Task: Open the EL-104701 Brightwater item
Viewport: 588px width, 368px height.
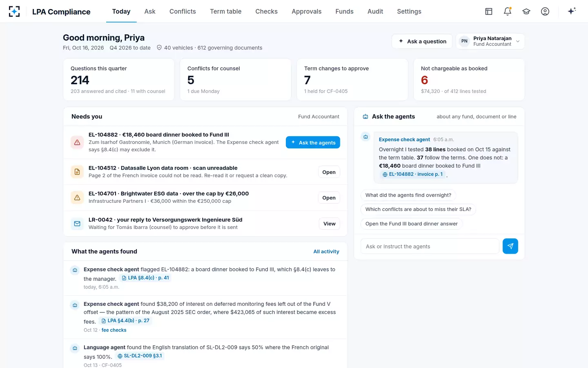Action: tap(329, 198)
